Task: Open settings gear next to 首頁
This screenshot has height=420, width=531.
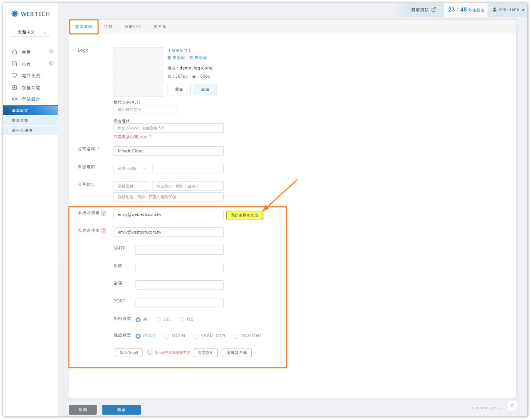Action: coord(51,52)
